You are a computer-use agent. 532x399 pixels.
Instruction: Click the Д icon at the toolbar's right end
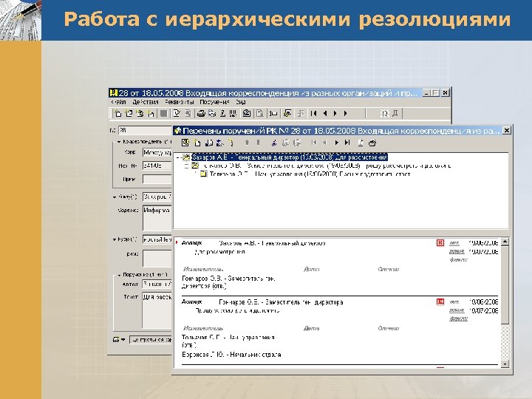395,113
